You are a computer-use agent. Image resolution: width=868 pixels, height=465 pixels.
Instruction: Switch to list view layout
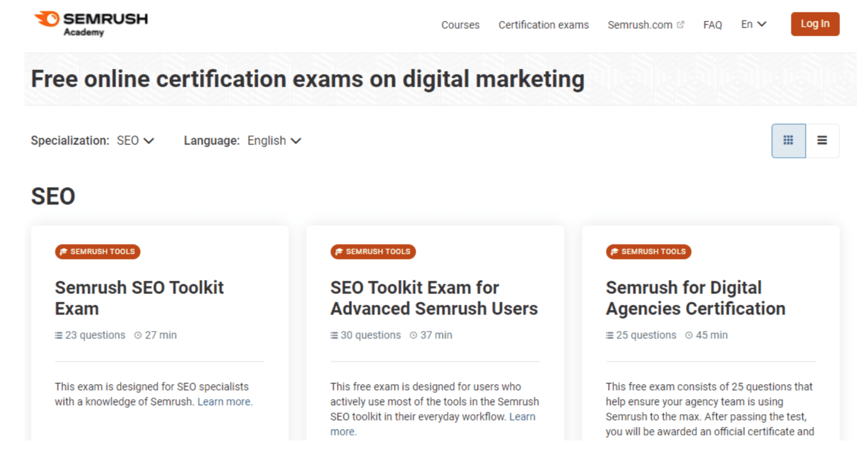822,140
